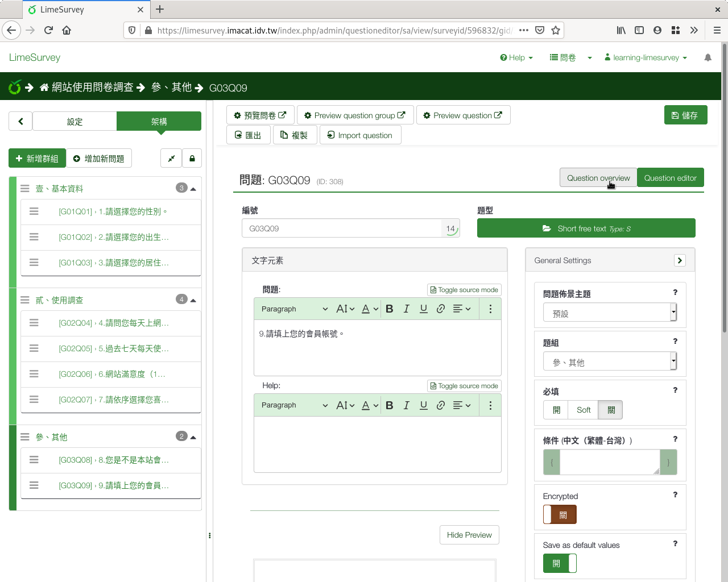Apply italic in the 問題 editor toolbar
This screenshot has height=582, width=728.
tap(406, 309)
